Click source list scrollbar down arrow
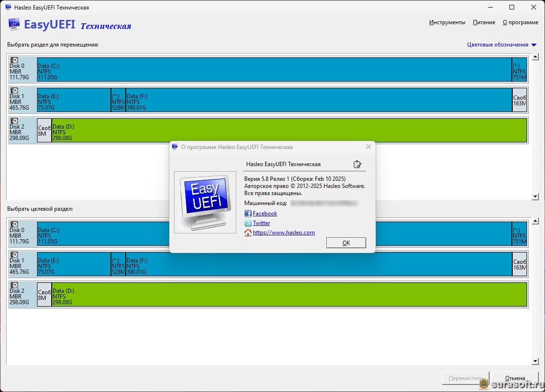Screen dimensions: 545x392 coord(535,196)
